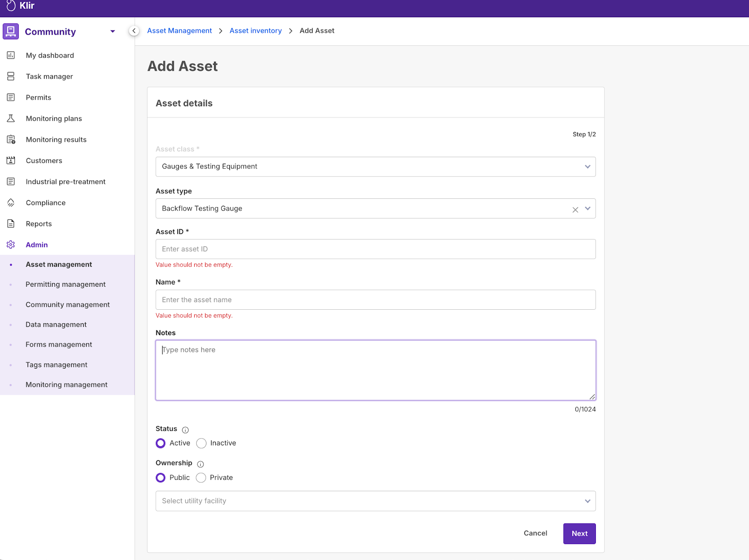Select the Inactive status radio button
Image resolution: width=749 pixels, height=560 pixels.
coord(201,443)
